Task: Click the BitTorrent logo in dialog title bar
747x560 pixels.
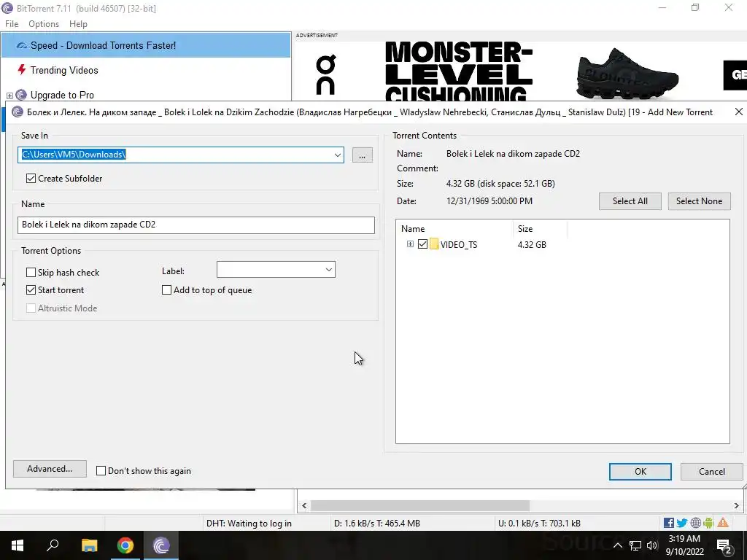Action: pos(18,112)
